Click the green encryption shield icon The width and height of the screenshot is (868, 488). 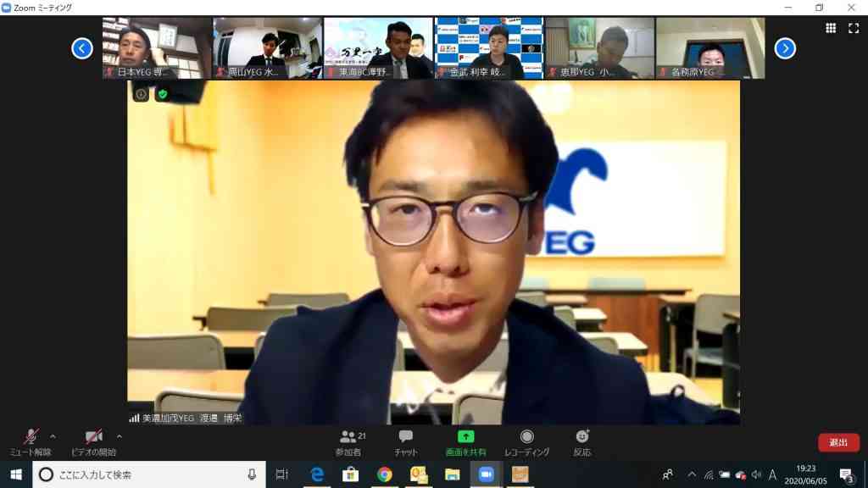pos(162,94)
